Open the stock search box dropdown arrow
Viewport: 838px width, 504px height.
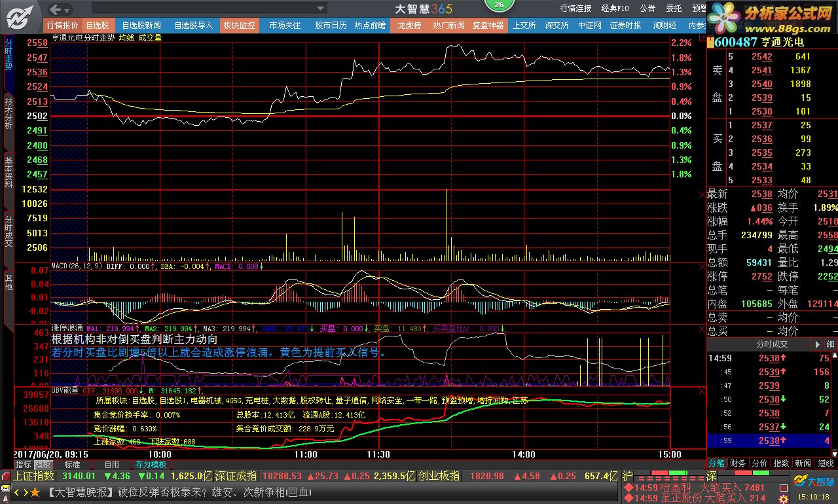pyautogui.click(x=320, y=9)
